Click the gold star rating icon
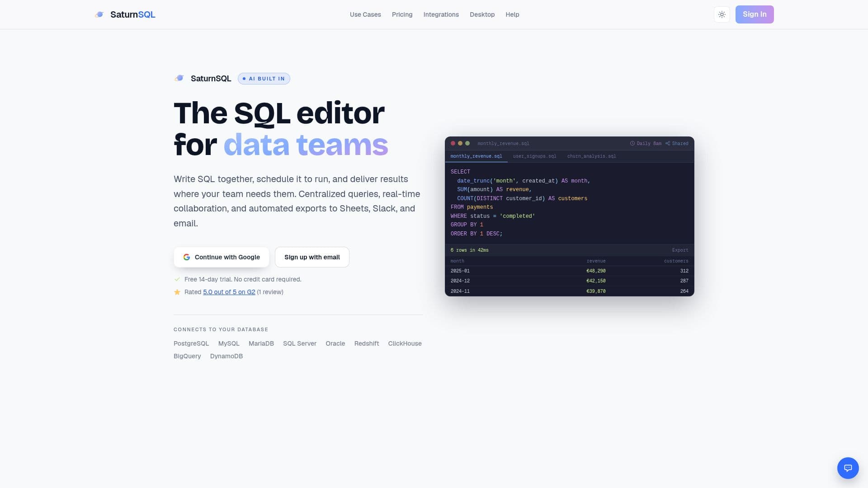Screen dimensions: 868x488 coord(177,292)
